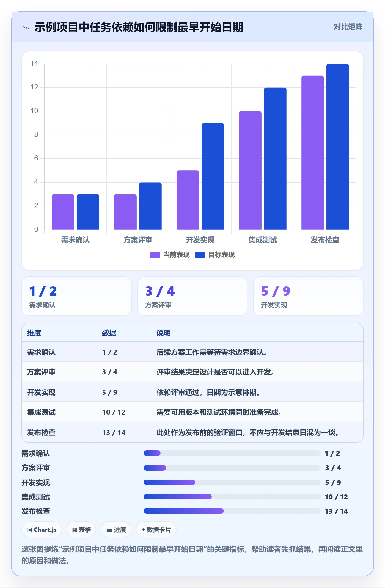Viewport: 385px width, 588px height.
Task: Click the blue 发布检查 target bar
Action: (x=338, y=147)
